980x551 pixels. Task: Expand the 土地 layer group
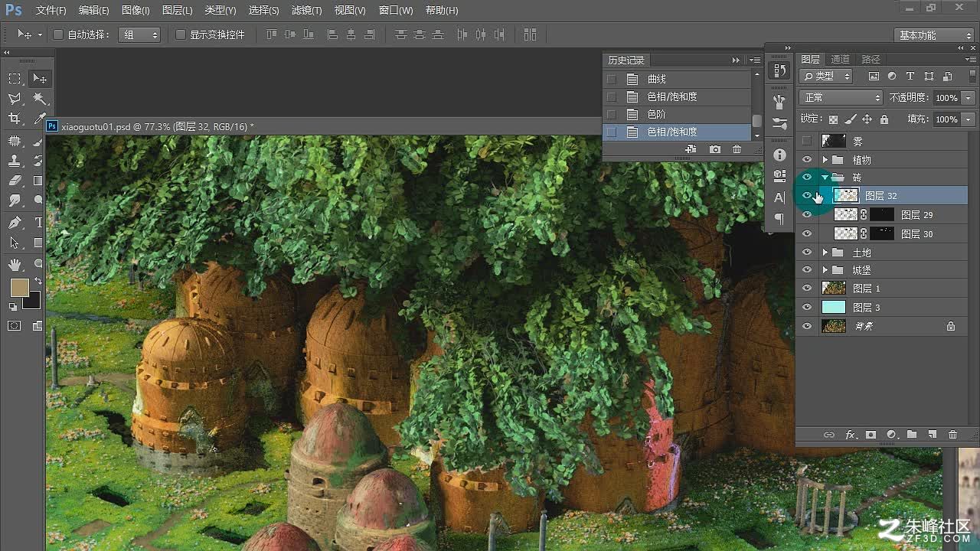(825, 252)
